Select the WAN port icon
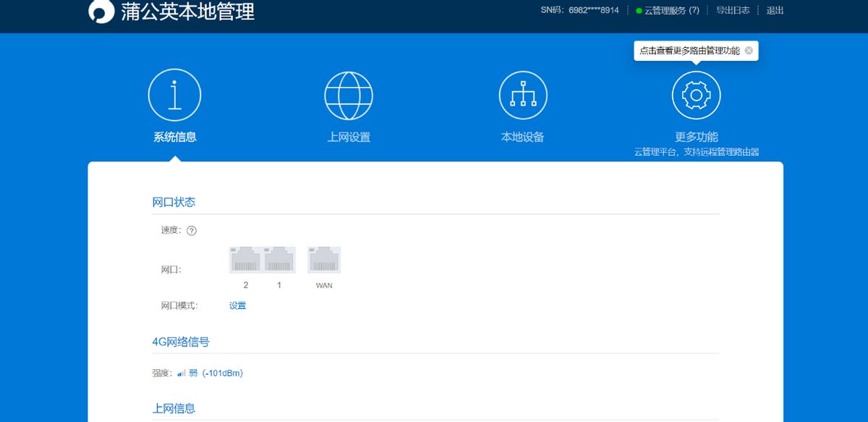 (x=324, y=260)
